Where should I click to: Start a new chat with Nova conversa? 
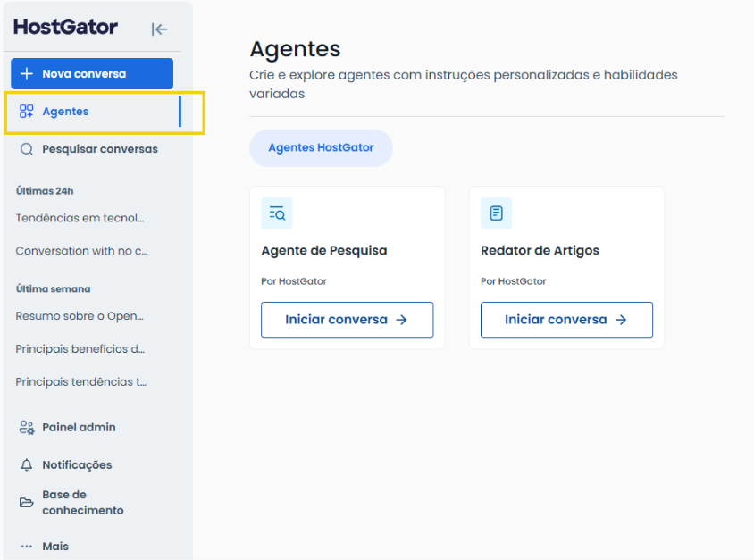pyautogui.click(x=92, y=73)
